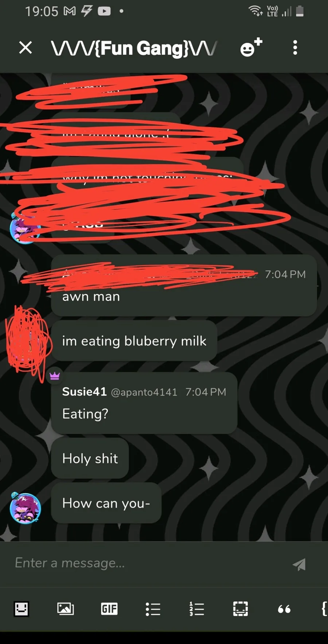Tap the spoiler selection box icon
This screenshot has width=328, height=644.
click(241, 609)
